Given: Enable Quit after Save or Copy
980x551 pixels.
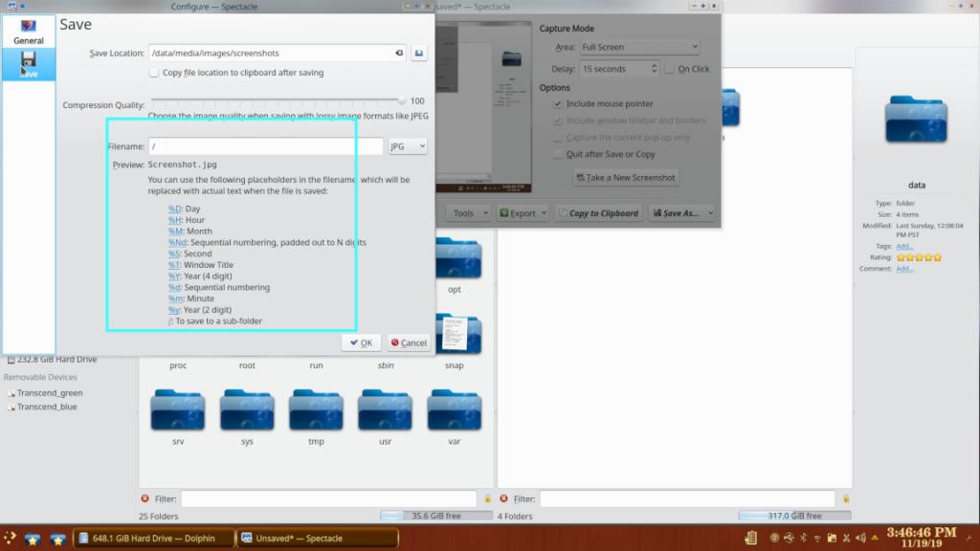Looking at the screenshot, I should point(558,154).
